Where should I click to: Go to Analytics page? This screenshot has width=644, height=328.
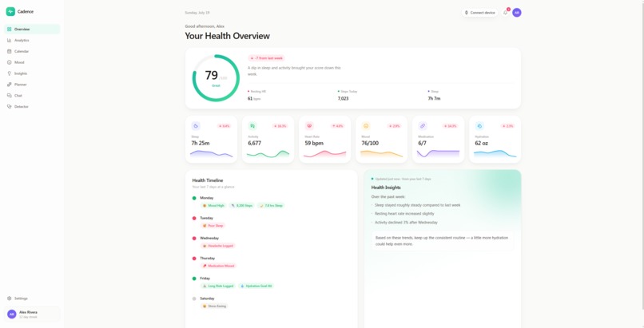point(32,40)
